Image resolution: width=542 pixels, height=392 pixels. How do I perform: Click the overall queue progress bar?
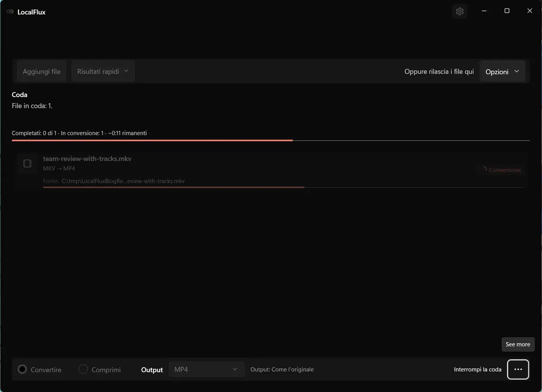coord(271,140)
